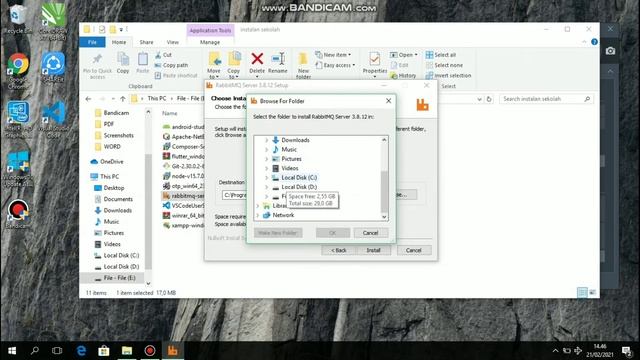Expand Local Disk (C:) in folder tree
The height and width of the screenshot is (360, 640).
click(x=267, y=178)
